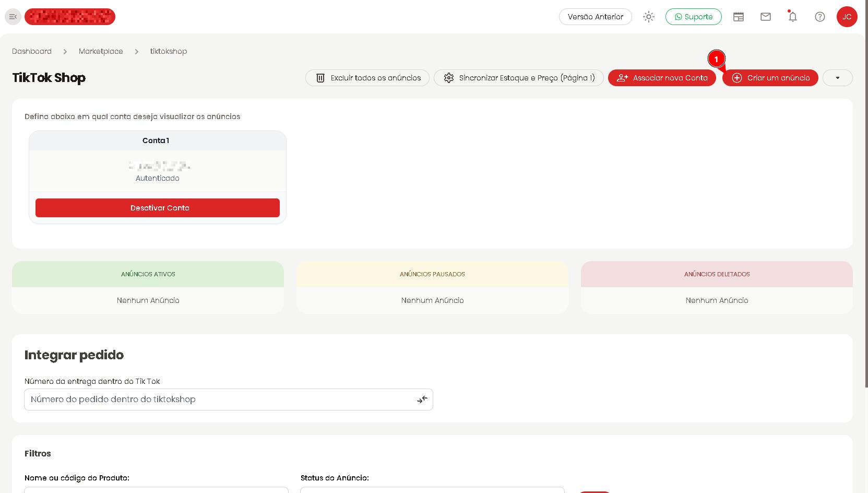Image resolution: width=868 pixels, height=493 pixels.
Task: Open the help question mark icon
Action: [820, 17]
